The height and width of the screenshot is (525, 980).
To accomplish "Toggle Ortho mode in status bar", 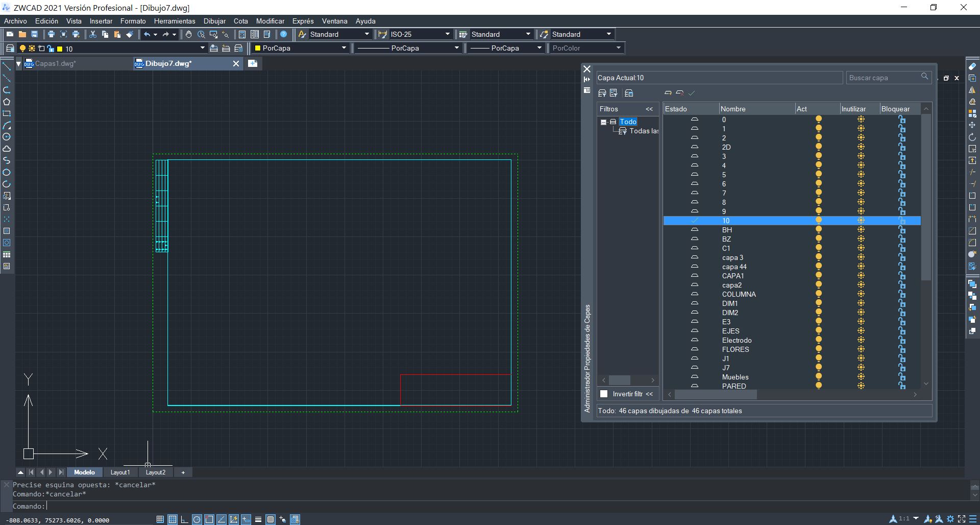I will (x=184, y=519).
